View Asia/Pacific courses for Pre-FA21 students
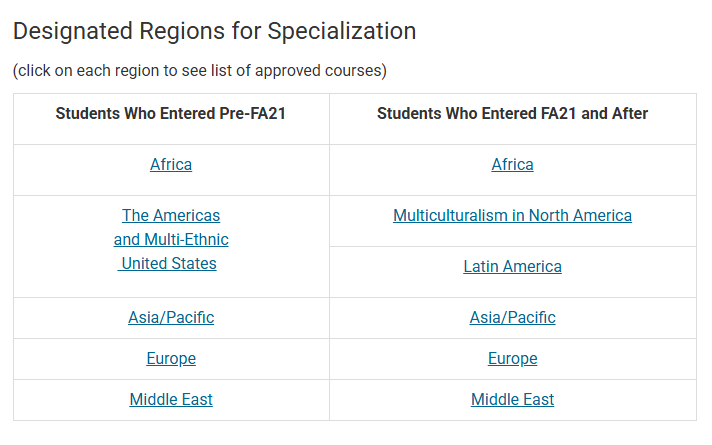The height and width of the screenshot is (445, 712). coord(171,318)
